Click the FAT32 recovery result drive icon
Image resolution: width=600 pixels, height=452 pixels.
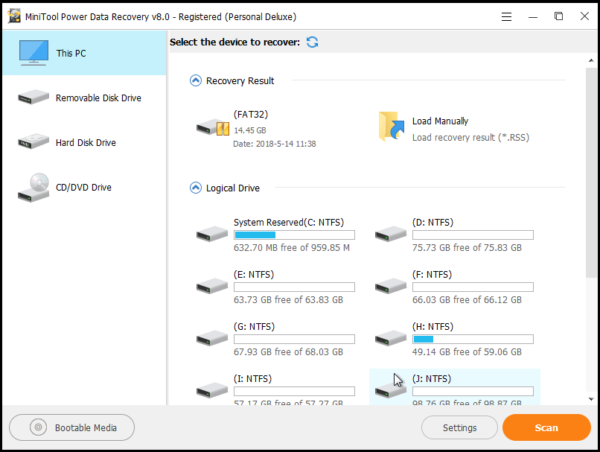tap(213, 127)
